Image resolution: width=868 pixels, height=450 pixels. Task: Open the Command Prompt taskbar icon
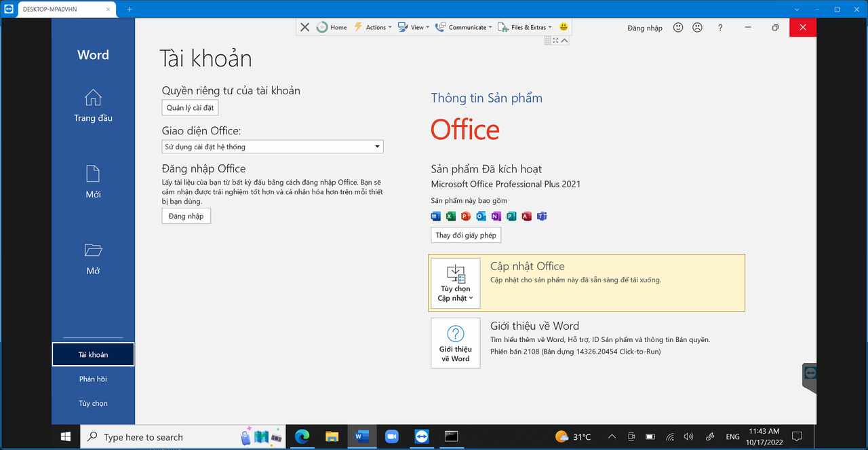tap(452, 436)
